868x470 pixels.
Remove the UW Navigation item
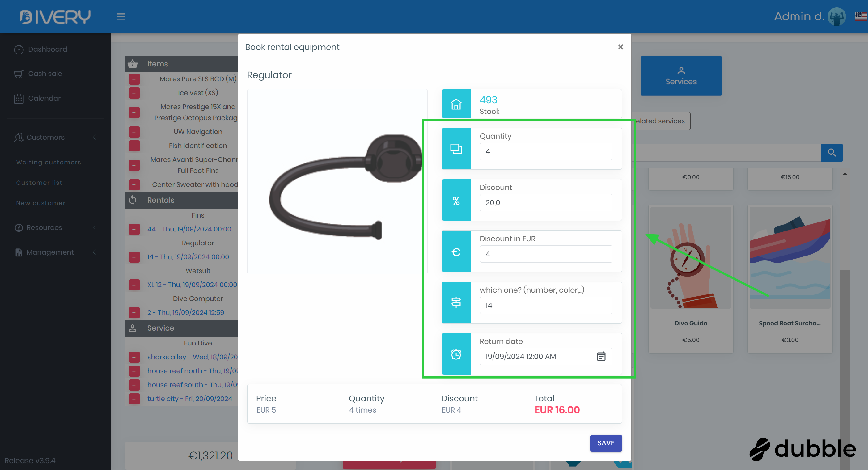tap(134, 132)
